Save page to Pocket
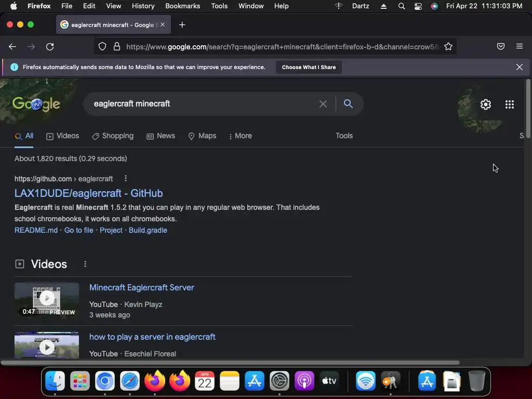 tap(500, 46)
